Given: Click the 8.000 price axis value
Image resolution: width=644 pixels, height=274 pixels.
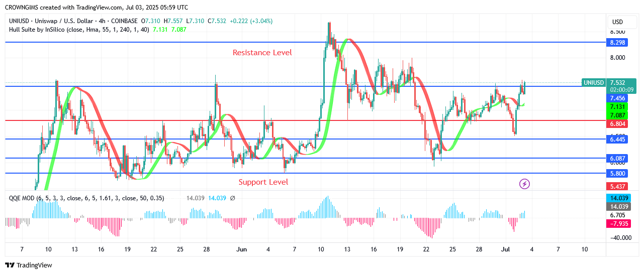Looking at the screenshot, I should [x=618, y=57].
